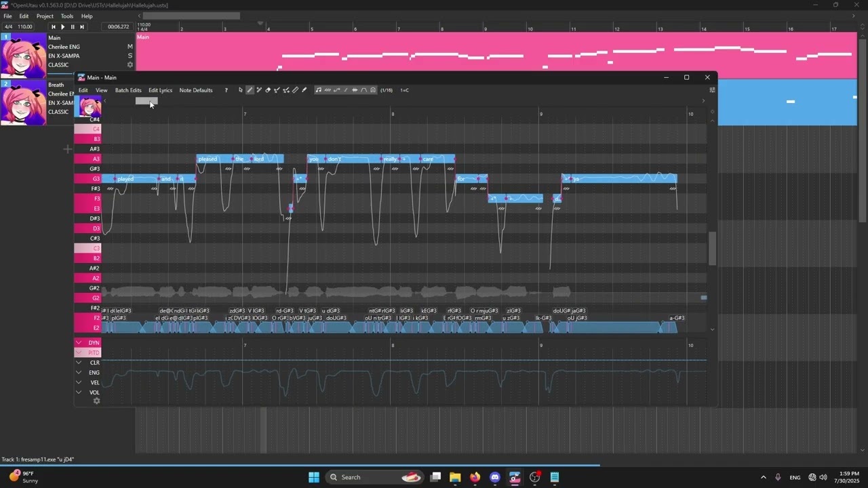Image resolution: width=868 pixels, height=488 pixels.
Task: Toggle phoneme display icon
Action: [x=363, y=90]
